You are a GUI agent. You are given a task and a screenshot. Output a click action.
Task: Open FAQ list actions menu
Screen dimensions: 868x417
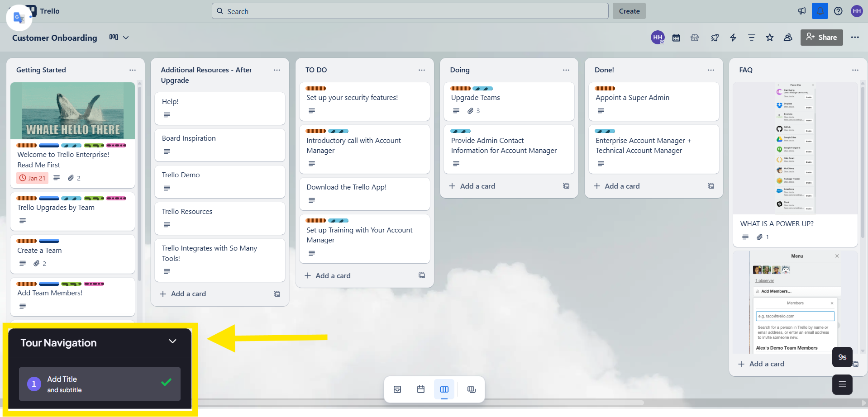pos(855,70)
